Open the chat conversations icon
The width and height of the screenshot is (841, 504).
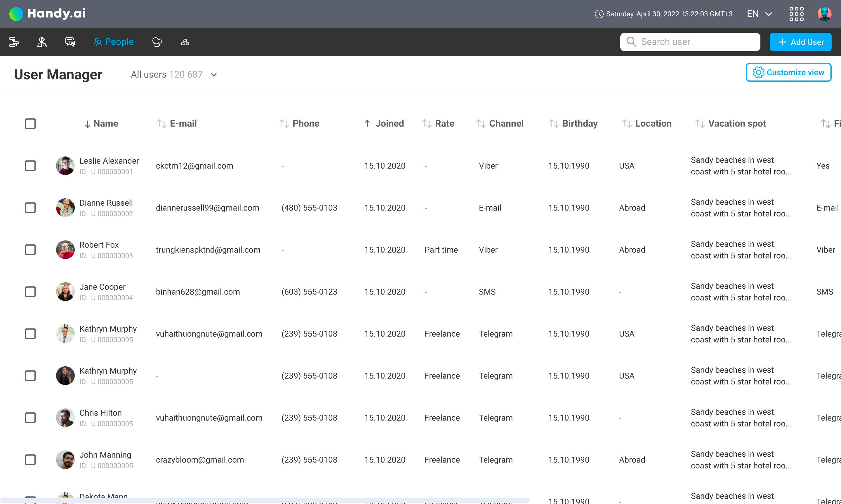pos(70,42)
